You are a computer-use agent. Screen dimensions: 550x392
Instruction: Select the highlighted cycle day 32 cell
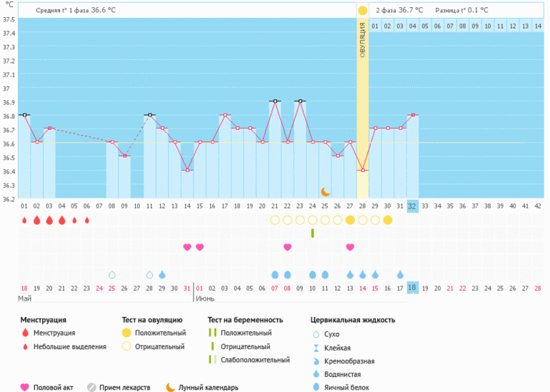pyautogui.click(x=412, y=206)
